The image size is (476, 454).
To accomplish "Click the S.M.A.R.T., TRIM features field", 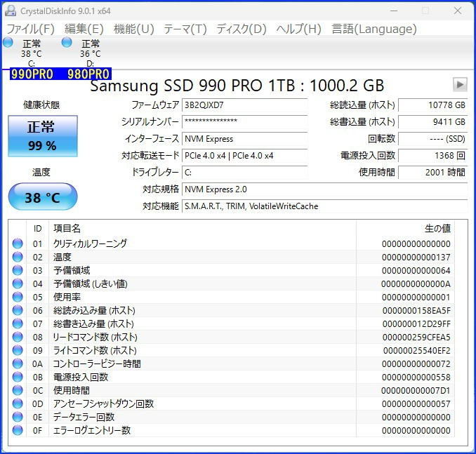I will coord(325,206).
